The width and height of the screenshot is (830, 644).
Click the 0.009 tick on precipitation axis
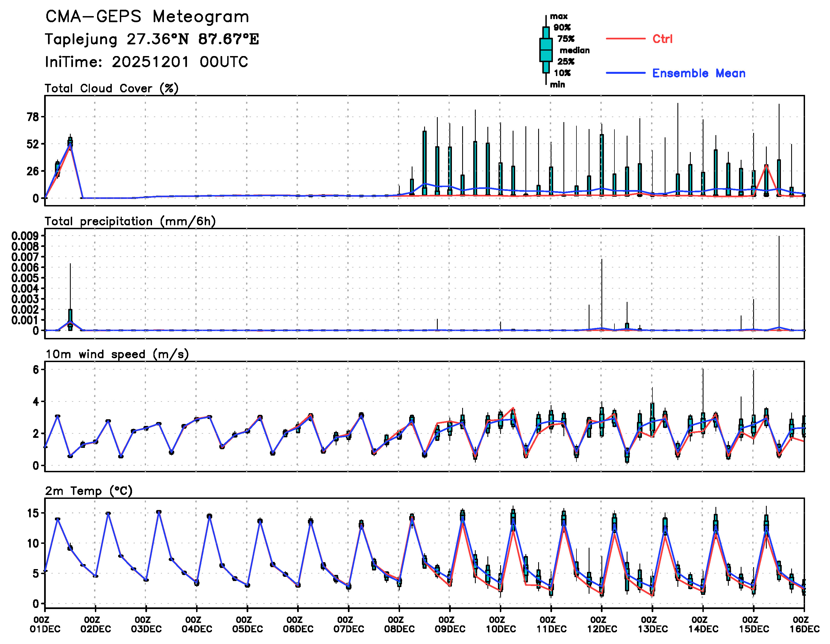pyautogui.click(x=25, y=236)
